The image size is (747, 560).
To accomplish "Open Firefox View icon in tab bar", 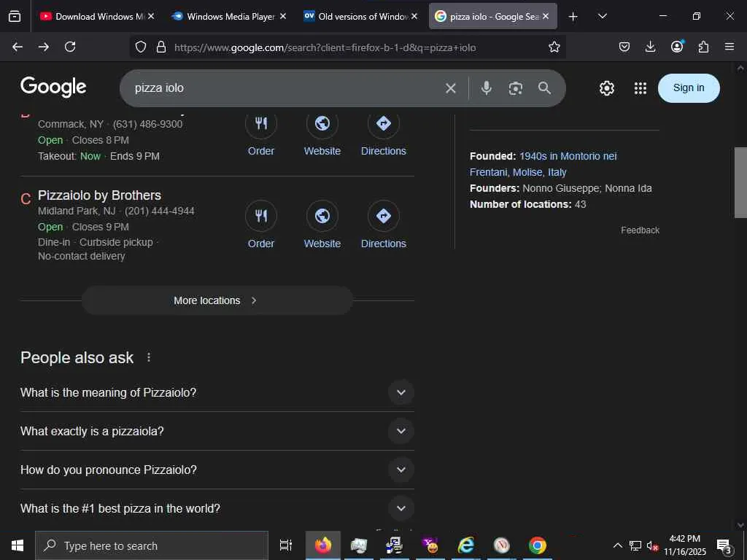I will click(15, 16).
